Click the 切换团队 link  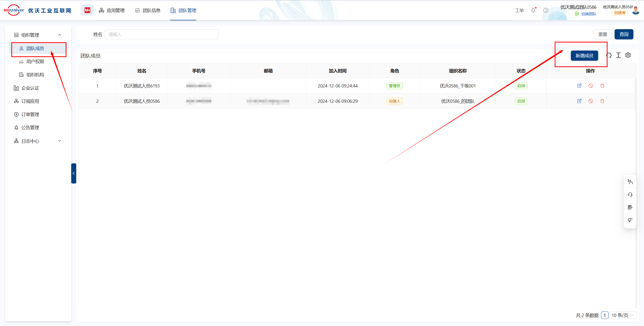tap(588, 14)
